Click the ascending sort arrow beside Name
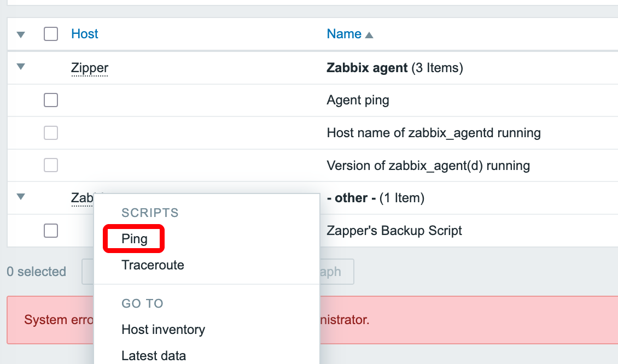Viewport: 618px width, 364px height. click(369, 35)
